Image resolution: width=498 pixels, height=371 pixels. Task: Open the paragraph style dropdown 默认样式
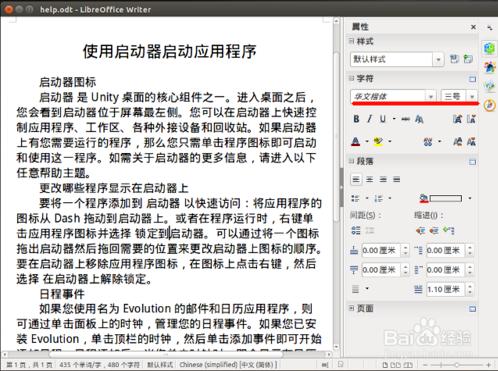tap(438, 59)
